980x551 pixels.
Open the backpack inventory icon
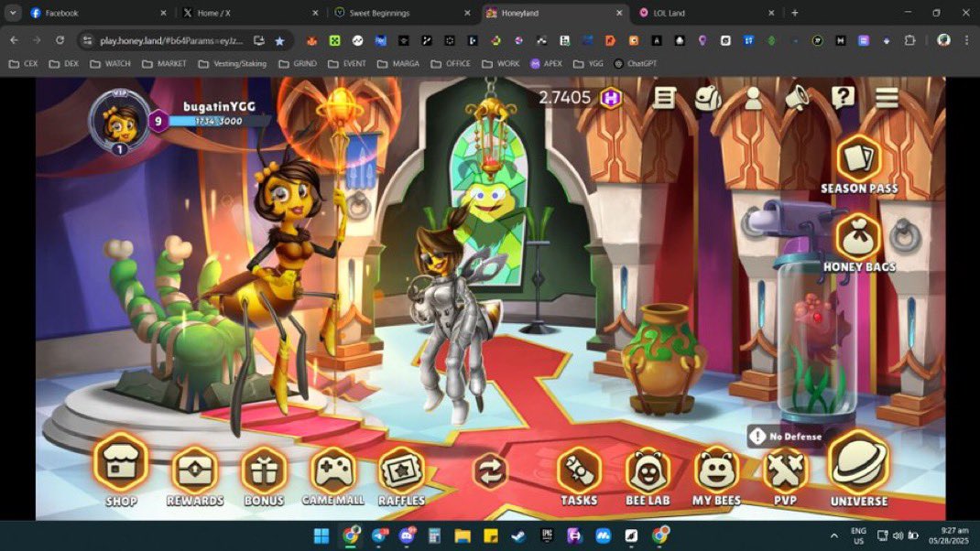[708, 98]
